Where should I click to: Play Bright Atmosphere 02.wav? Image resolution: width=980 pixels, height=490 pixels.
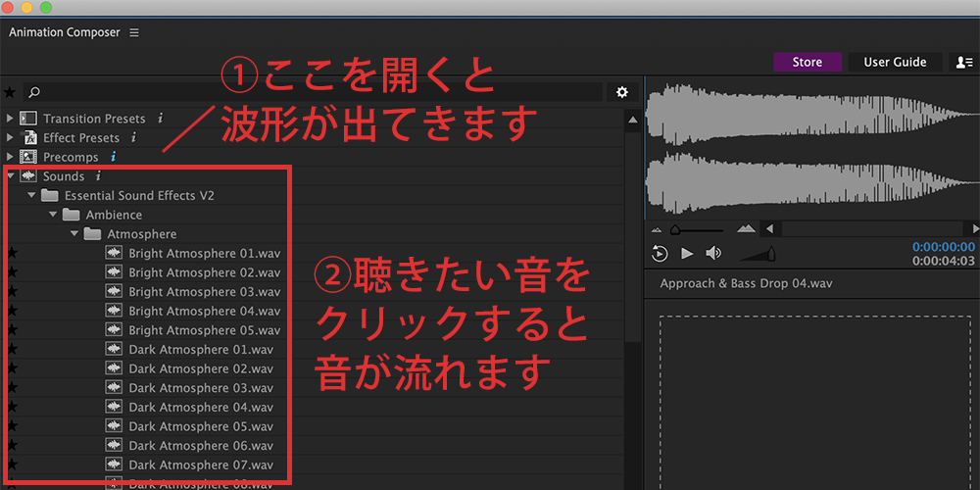(205, 272)
